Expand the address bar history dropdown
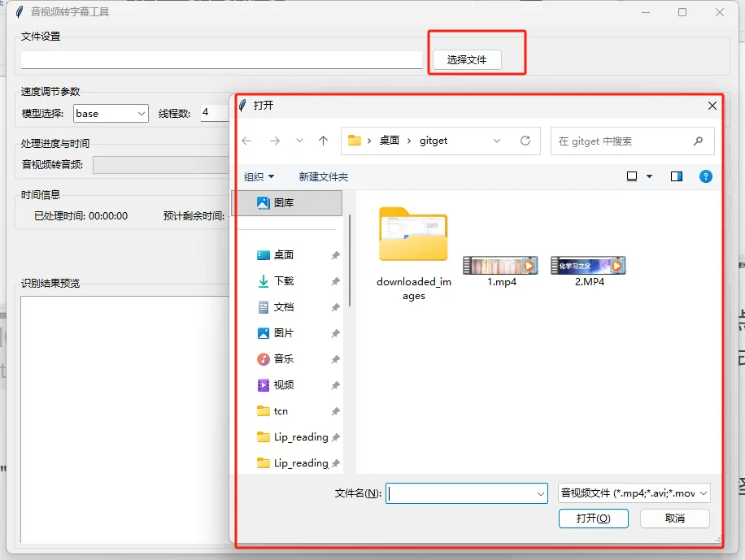 [497, 141]
